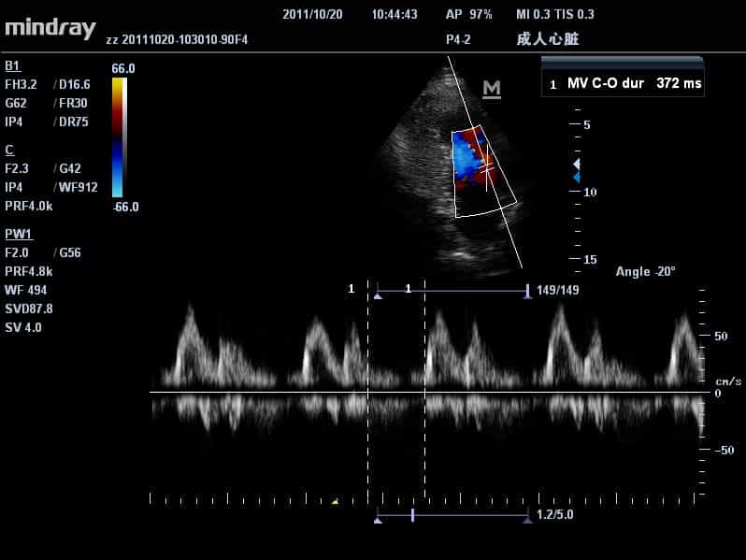The width and height of the screenshot is (746, 560).
Task: Click the PW1 parameter header
Action: coord(18,234)
